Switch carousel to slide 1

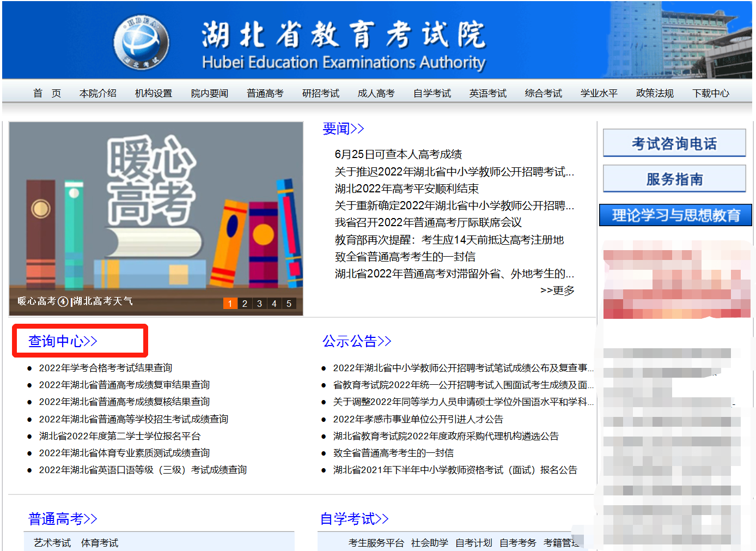[230, 304]
